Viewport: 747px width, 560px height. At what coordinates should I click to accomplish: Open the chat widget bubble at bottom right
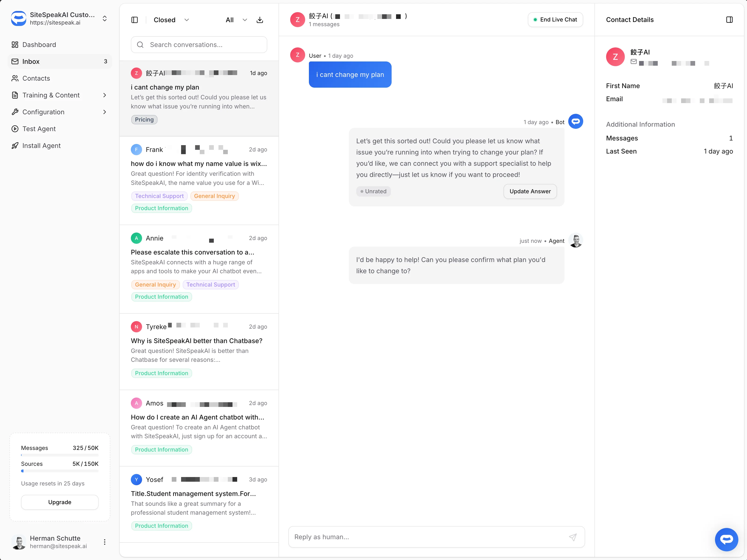pyautogui.click(x=727, y=539)
